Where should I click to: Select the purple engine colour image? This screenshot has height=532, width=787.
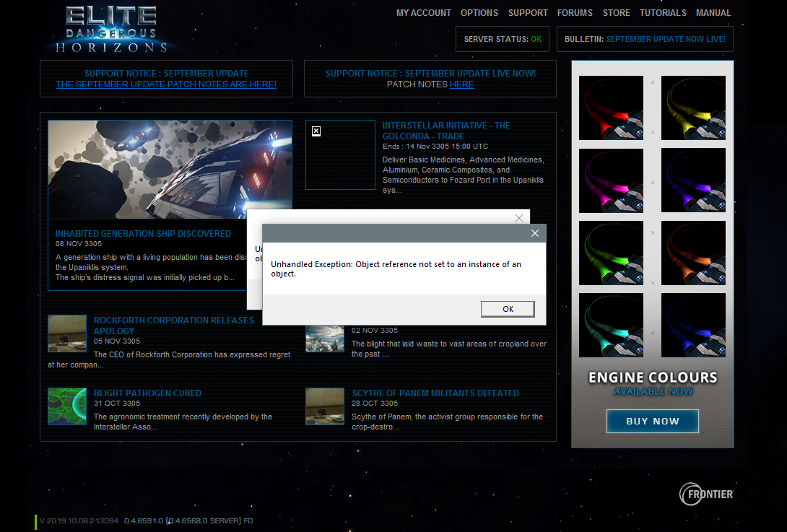pos(693,180)
